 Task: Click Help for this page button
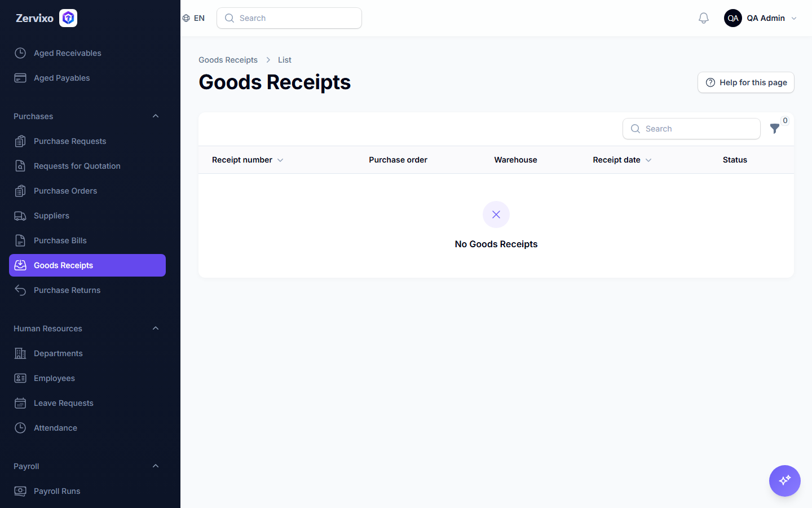745,82
